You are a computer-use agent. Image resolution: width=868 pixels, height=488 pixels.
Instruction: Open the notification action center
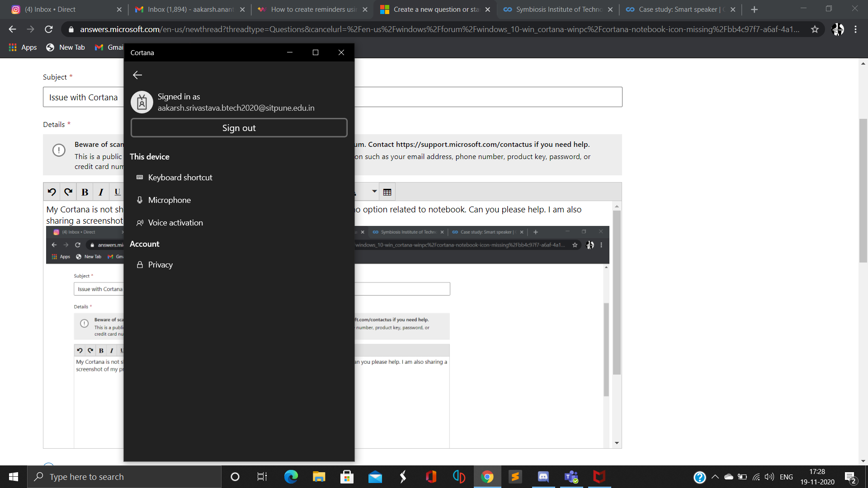coord(850,477)
